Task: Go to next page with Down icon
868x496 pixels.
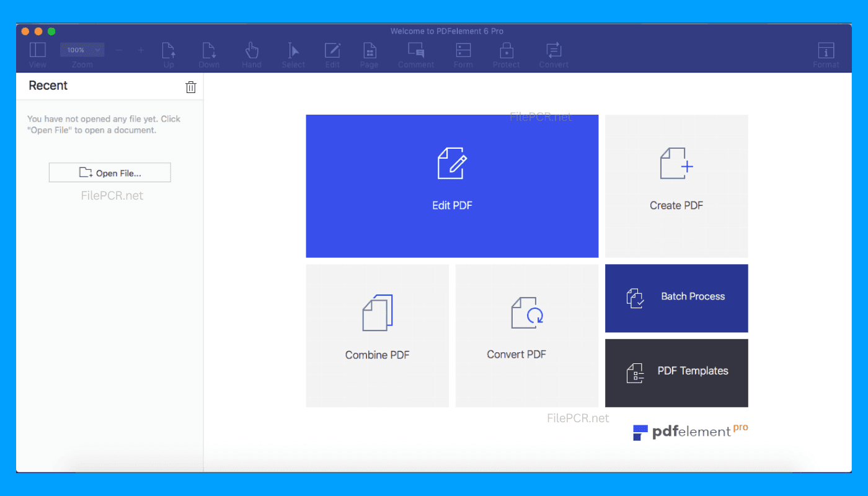Action: click(x=209, y=50)
